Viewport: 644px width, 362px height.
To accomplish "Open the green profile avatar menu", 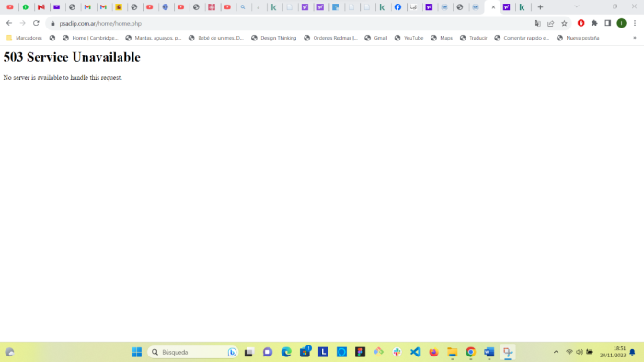I will (621, 23).
